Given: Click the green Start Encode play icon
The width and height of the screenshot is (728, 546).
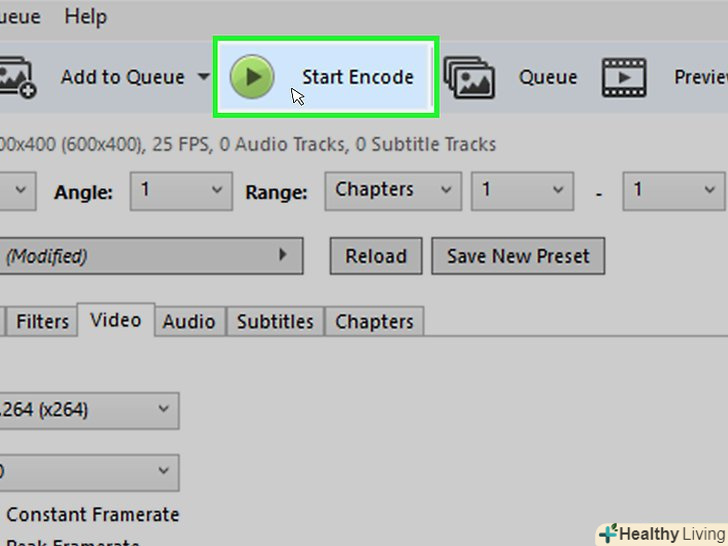Looking at the screenshot, I should (252, 77).
